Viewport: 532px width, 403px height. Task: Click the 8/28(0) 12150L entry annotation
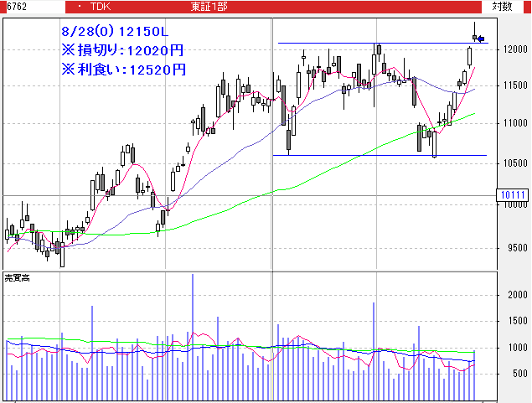[115, 31]
